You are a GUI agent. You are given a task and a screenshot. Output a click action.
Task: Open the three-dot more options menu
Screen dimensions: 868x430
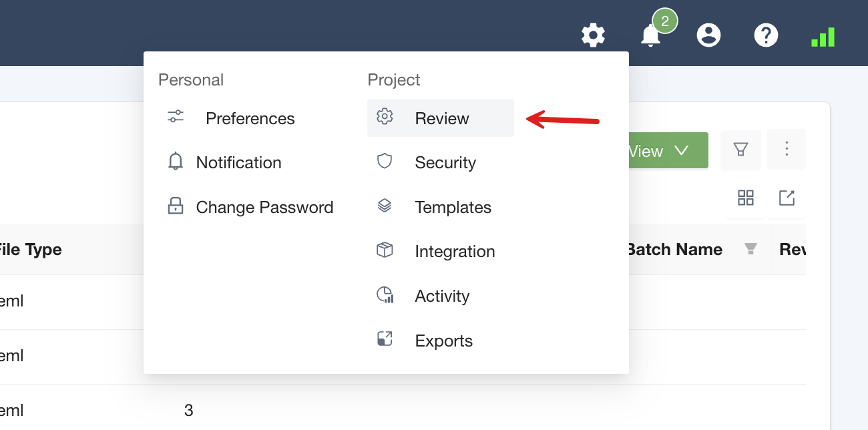787,149
